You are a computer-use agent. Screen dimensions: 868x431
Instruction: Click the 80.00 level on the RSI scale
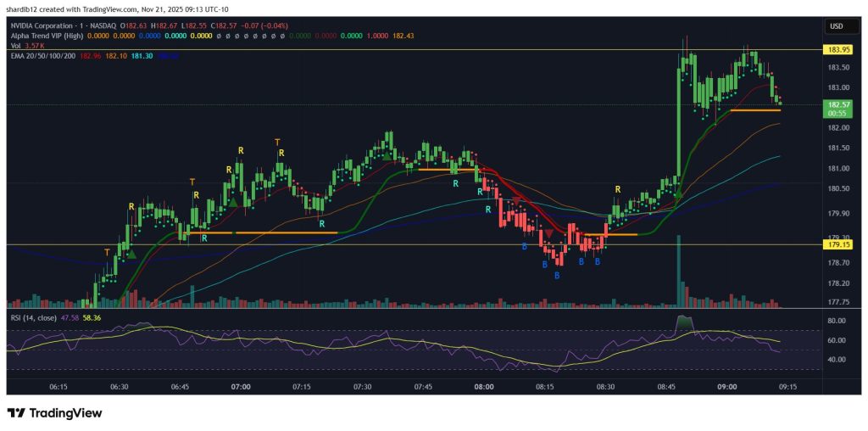[837, 322]
